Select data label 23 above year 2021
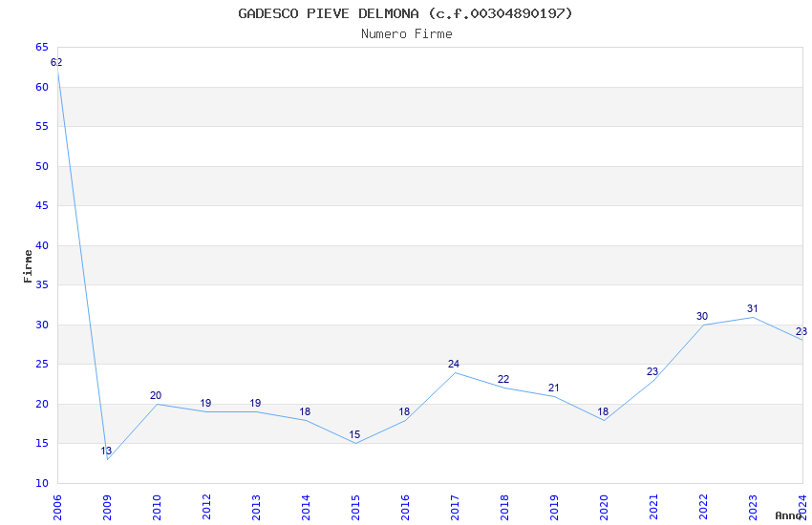The height and width of the screenshot is (525, 812). pos(652,371)
